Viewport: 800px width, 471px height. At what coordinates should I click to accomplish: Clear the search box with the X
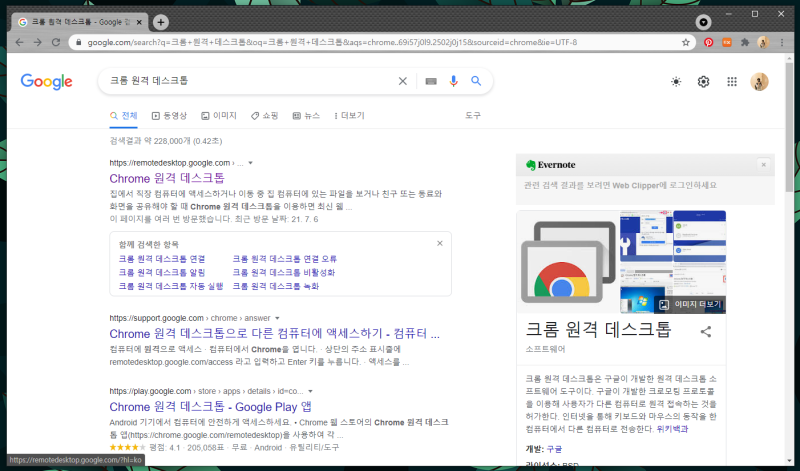coord(403,81)
